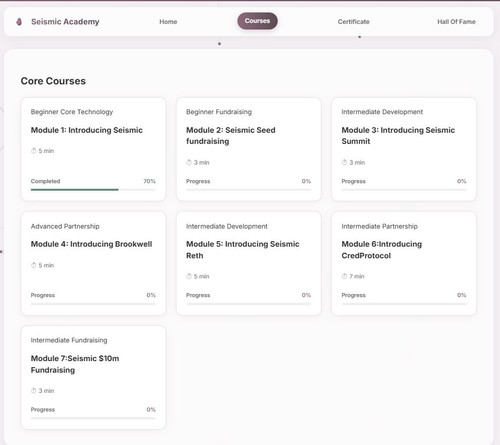Screen dimensions: 500x445
Task: Click the clock icon on Module 6
Action: 344,276
